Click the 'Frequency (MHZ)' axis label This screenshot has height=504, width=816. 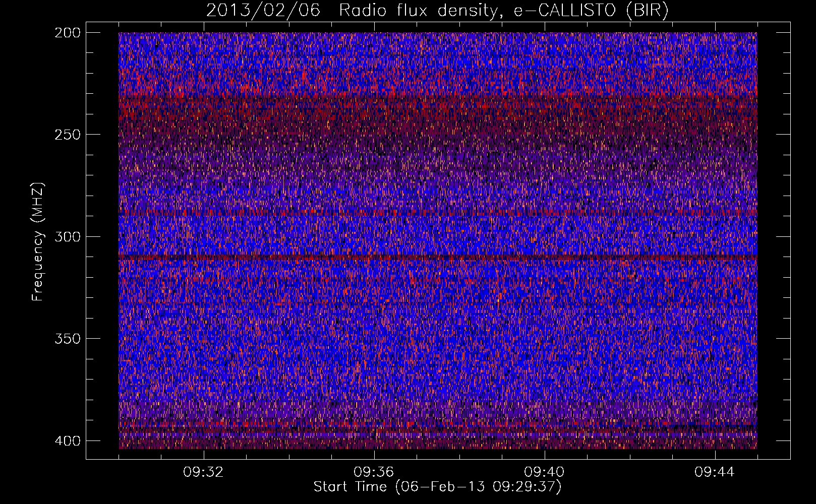click(38, 242)
